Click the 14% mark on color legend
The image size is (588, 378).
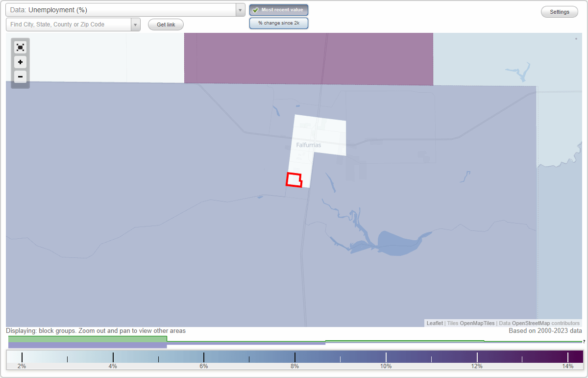(x=568, y=357)
